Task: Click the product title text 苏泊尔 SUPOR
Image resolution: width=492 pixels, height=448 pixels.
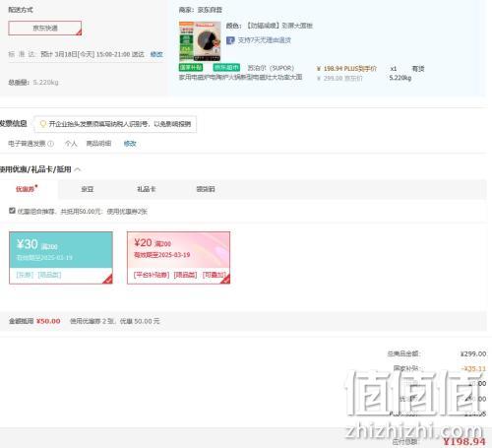Action: [x=271, y=68]
